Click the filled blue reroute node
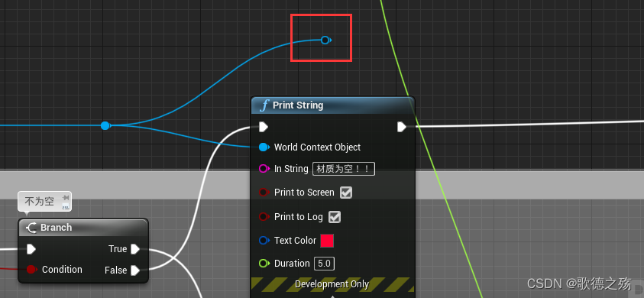The height and width of the screenshot is (298, 644). point(105,125)
